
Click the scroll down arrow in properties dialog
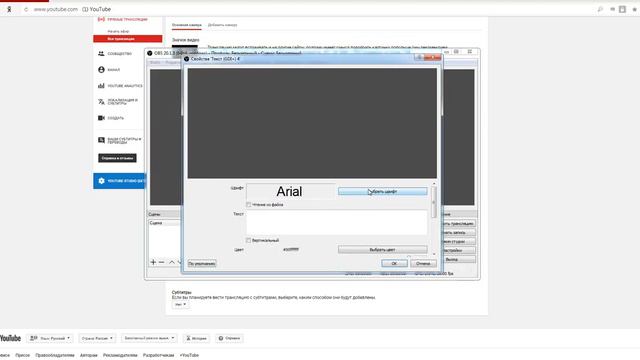tap(433, 254)
